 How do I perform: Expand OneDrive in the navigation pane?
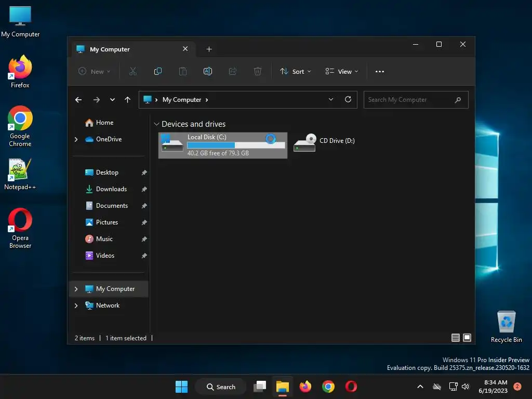[x=76, y=139]
